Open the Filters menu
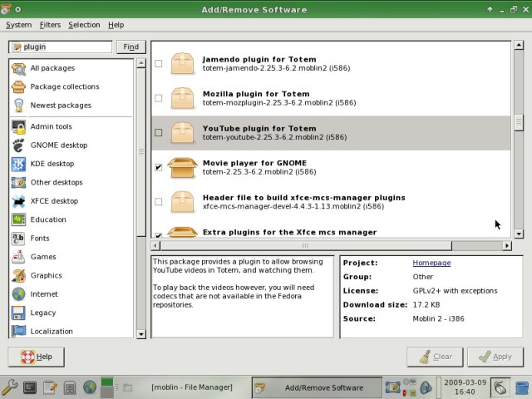Screen dimensions: 532x399 (x=50, y=25)
